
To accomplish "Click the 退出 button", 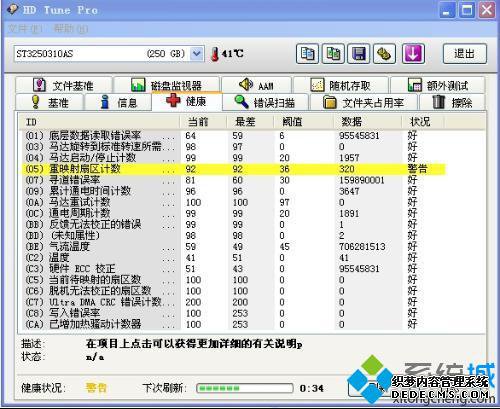I will click(x=465, y=54).
